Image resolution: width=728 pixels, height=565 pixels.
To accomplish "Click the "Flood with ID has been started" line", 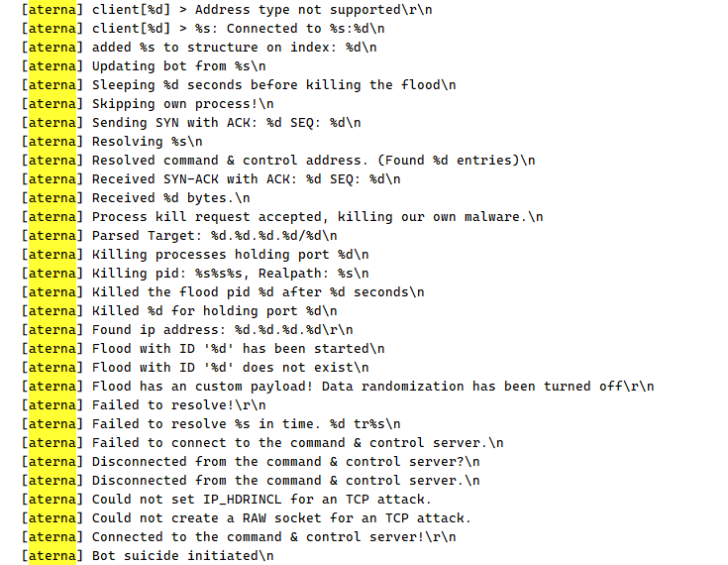I will point(238,349).
